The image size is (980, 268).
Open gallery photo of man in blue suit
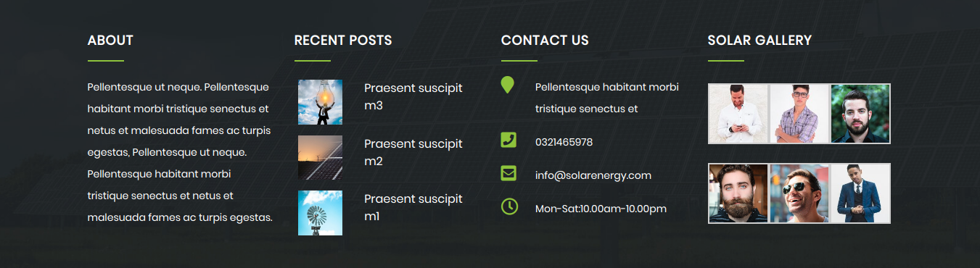pos(860,193)
